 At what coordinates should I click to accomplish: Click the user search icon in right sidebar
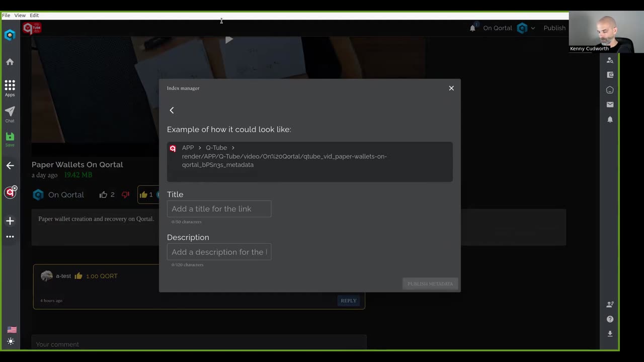pos(610,60)
